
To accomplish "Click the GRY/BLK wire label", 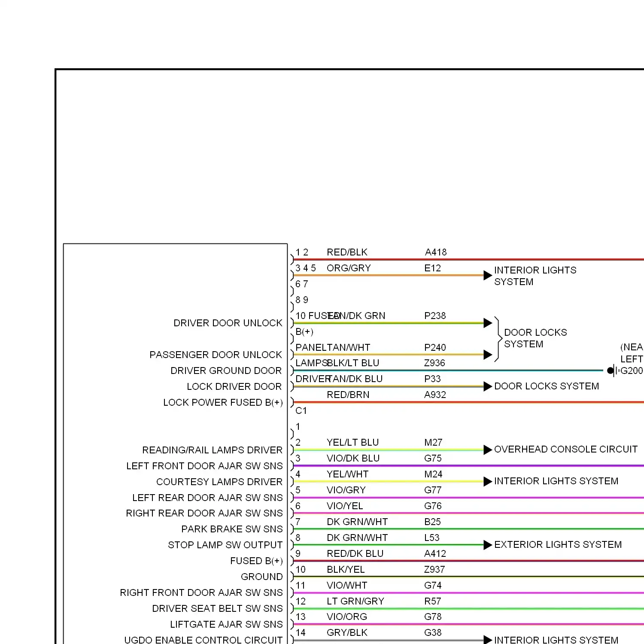I will tap(347, 633).
